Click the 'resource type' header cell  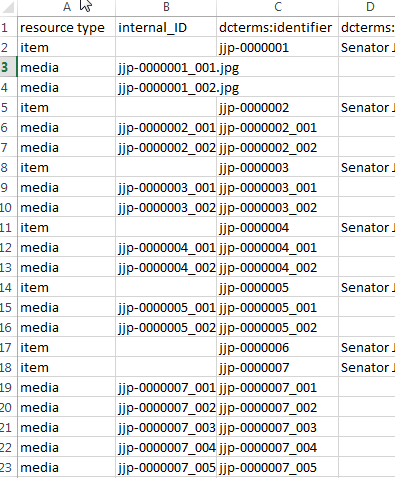(67, 27)
